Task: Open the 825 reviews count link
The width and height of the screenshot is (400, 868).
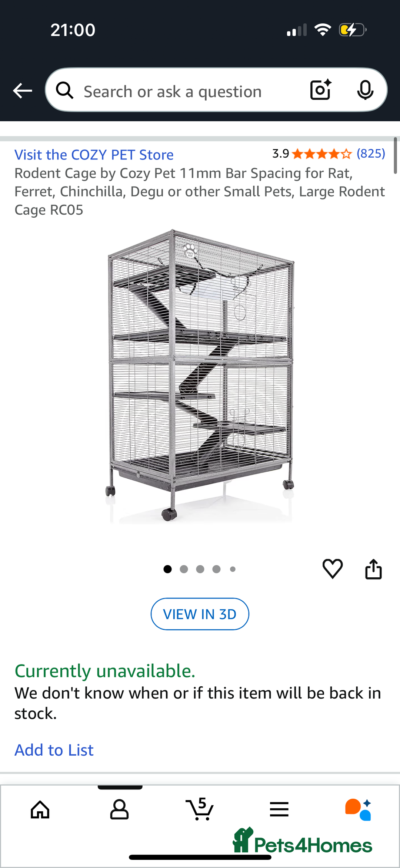Action: pyautogui.click(x=371, y=153)
